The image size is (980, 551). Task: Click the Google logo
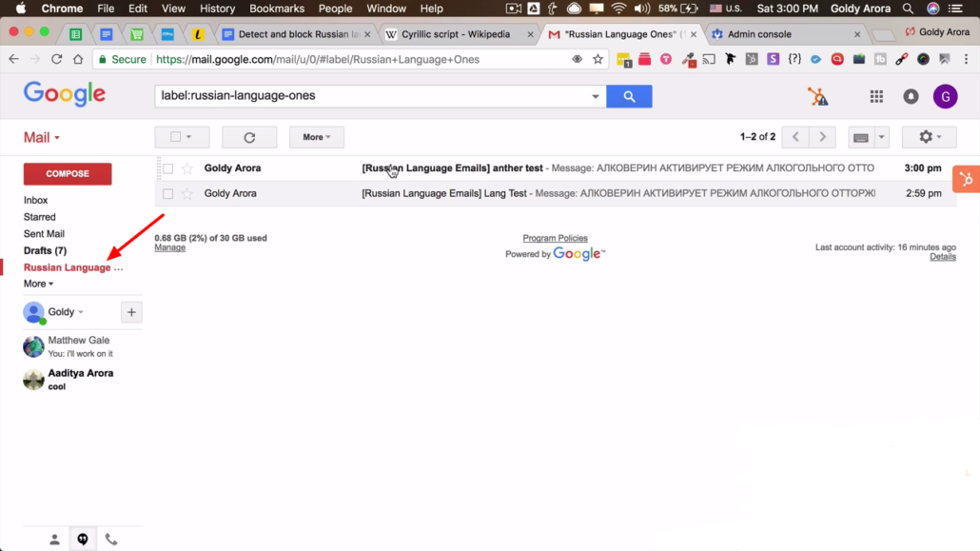click(x=65, y=95)
